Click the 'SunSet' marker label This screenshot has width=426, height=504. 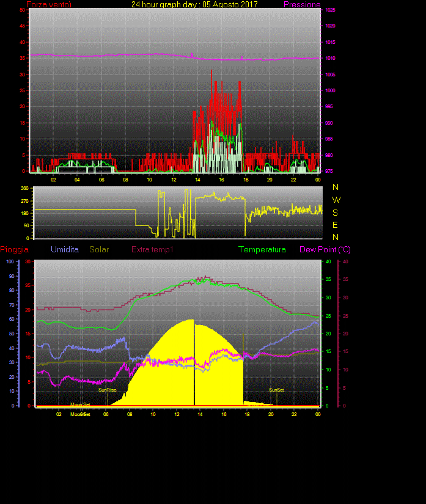[x=276, y=390]
